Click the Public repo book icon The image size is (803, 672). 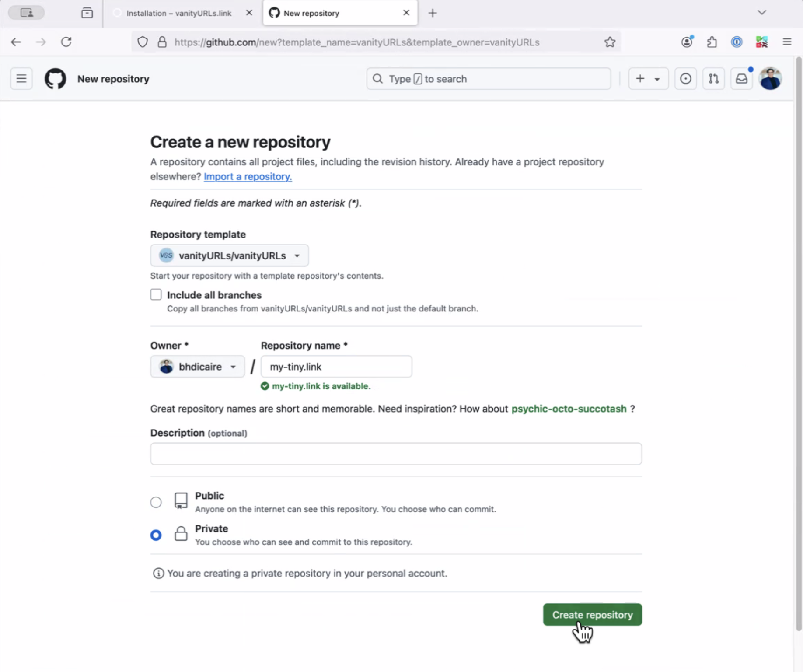pyautogui.click(x=181, y=500)
